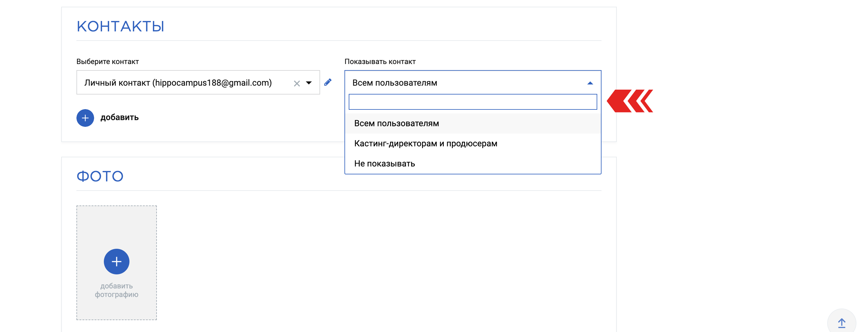
Task: Click the add photo plus icon
Action: [117, 262]
